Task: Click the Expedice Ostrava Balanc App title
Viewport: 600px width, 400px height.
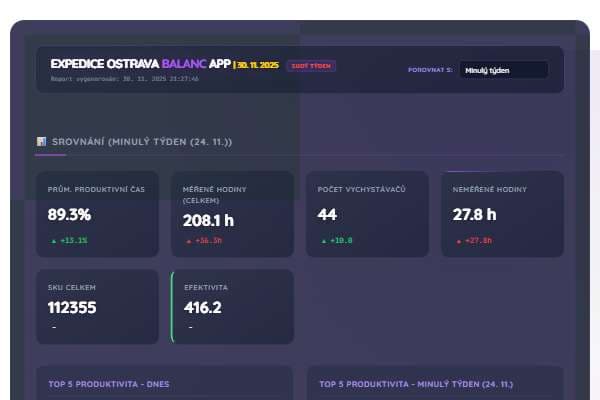Action: tap(140, 63)
